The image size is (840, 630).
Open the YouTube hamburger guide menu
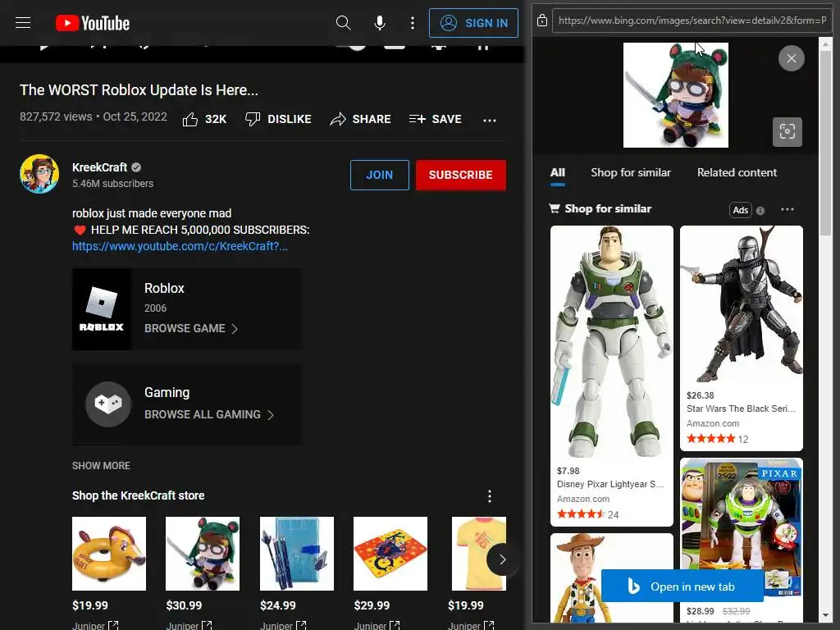pyautogui.click(x=23, y=22)
